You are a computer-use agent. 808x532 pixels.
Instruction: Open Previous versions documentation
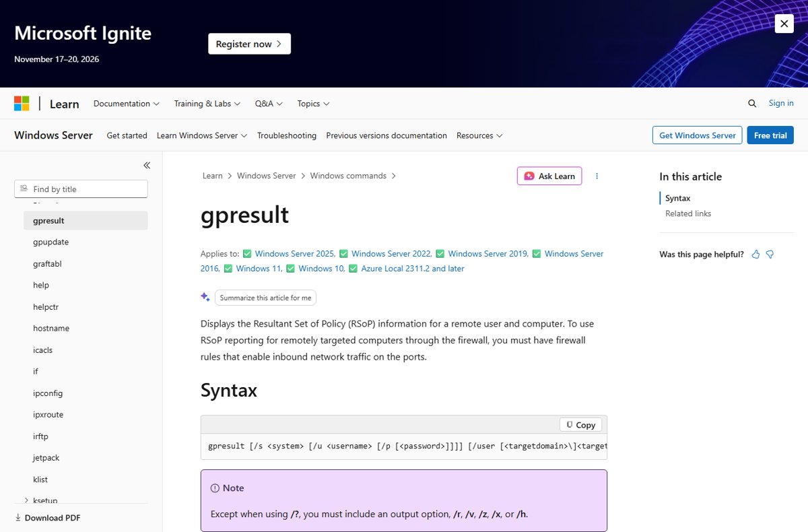[x=386, y=135]
